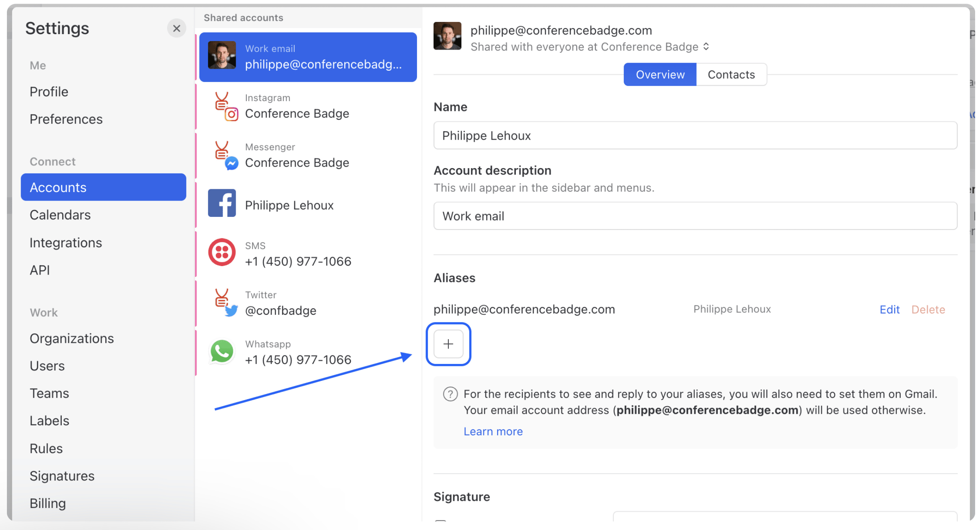Open the Calendars settings
The width and height of the screenshot is (980, 530).
tap(60, 215)
